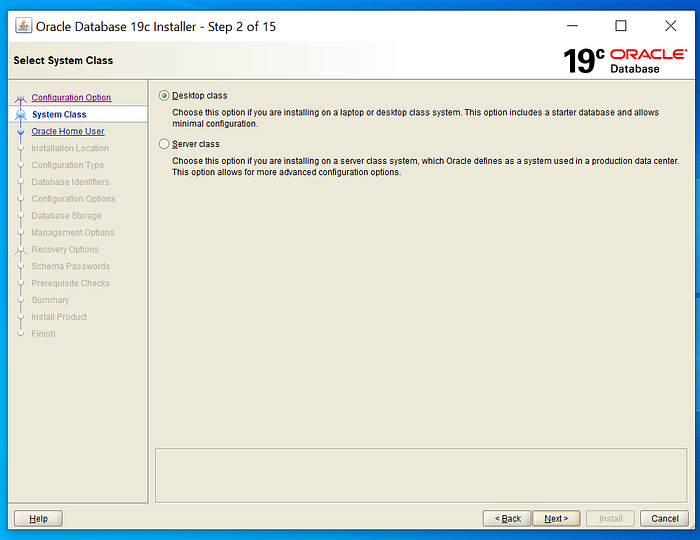This screenshot has height=540, width=700.
Task: Click the Recovery Options branch marker icon
Action: 21,250
